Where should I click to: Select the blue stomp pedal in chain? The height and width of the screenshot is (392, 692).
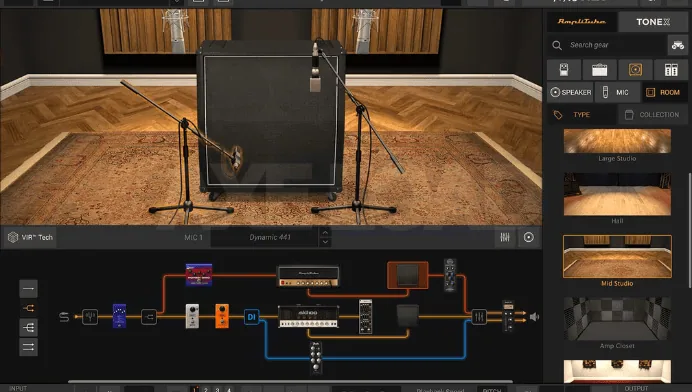pos(119,316)
